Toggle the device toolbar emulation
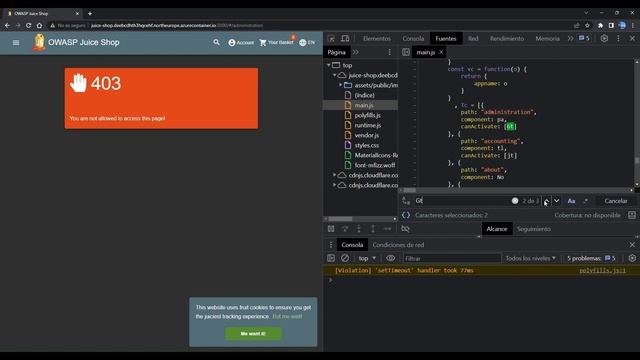Screen dimensions: 640x360 tap(345, 38)
